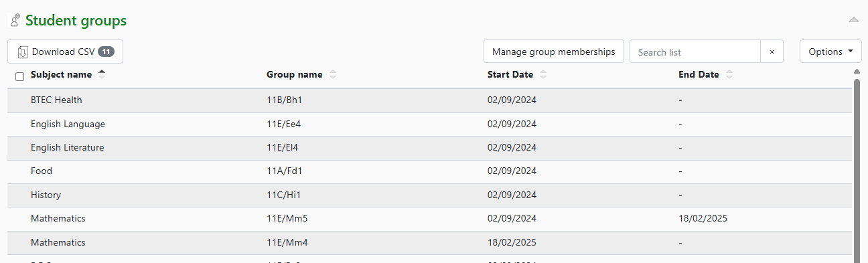
Task: Clear the search list with x
Action: click(772, 52)
